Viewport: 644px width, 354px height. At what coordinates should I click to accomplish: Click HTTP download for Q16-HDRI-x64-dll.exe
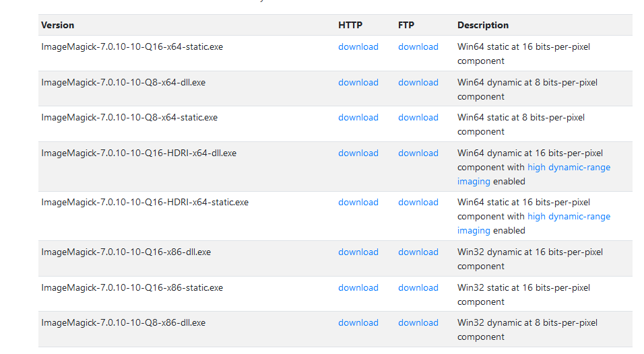[x=358, y=153]
